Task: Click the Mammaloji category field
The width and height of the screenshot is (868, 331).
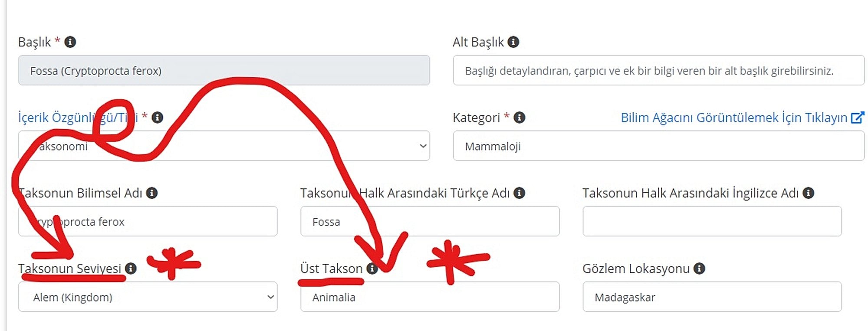Action: tap(658, 146)
